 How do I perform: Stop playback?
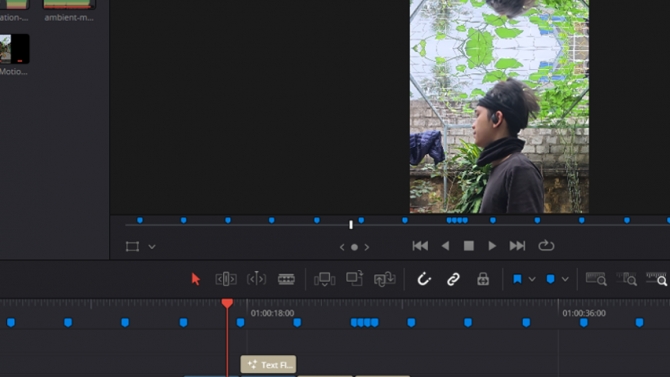(469, 246)
